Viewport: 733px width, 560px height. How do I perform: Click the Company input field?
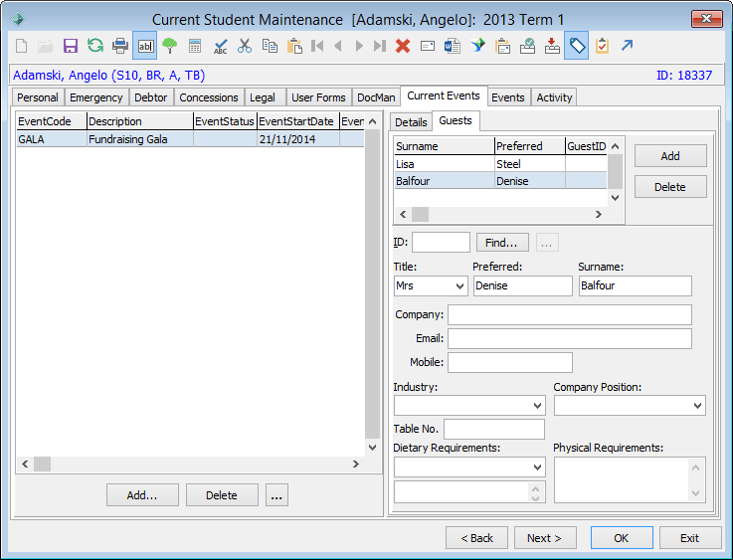pyautogui.click(x=569, y=314)
